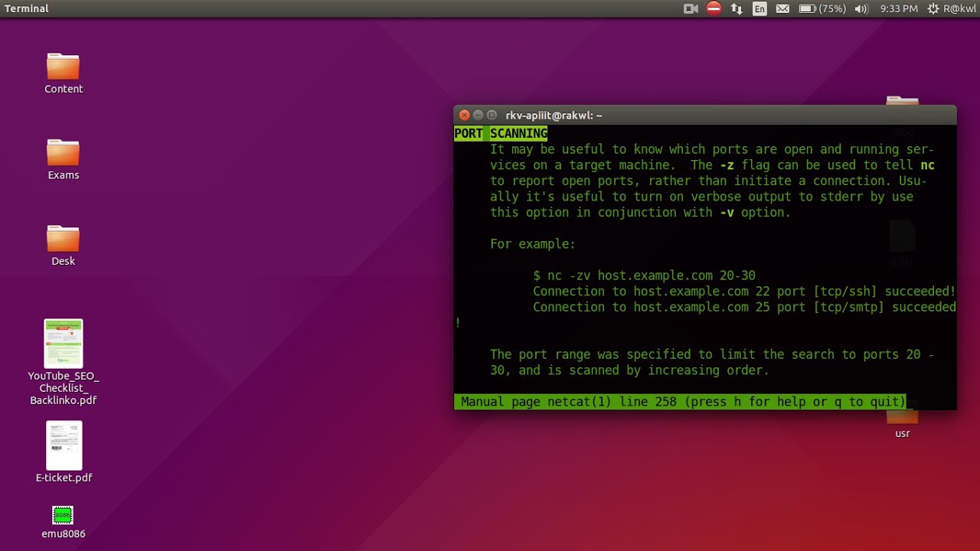Click the PORT SCANNING heading

501,134
